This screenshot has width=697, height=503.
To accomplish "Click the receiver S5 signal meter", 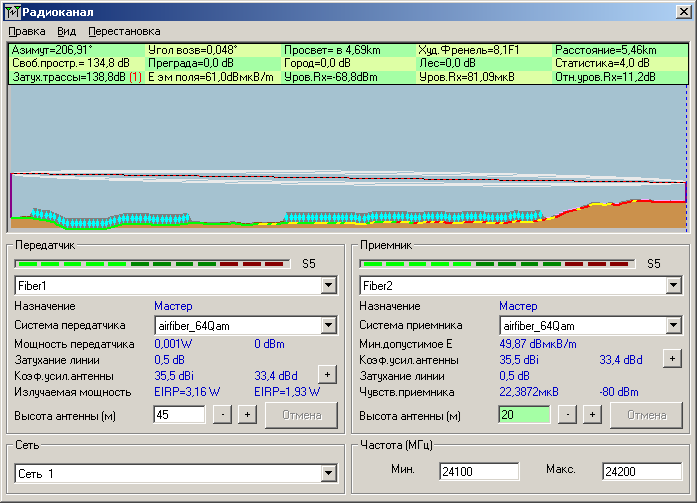I will (x=497, y=264).
